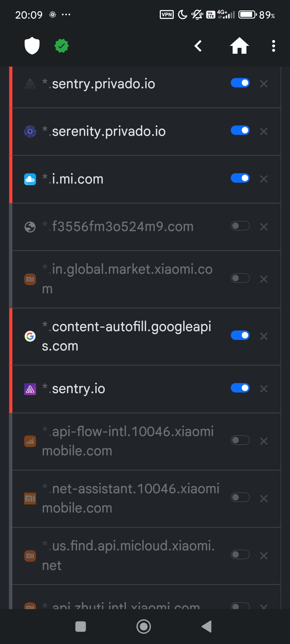Open the home screen via house icon
This screenshot has width=290, height=644.
tap(239, 46)
